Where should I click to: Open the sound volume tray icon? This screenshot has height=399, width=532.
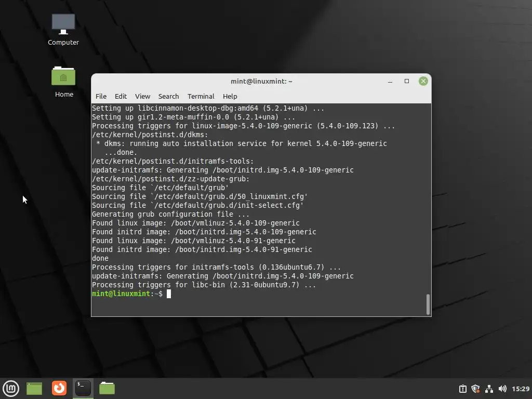point(502,389)
